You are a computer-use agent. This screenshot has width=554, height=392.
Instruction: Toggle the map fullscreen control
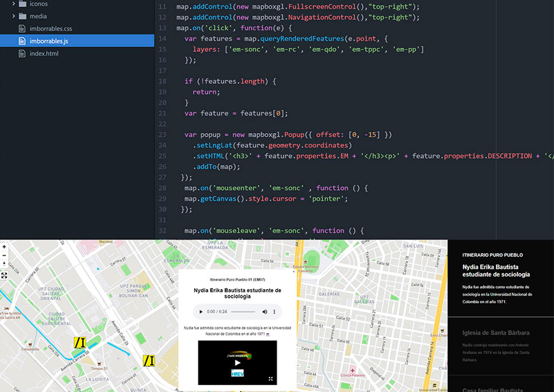[x=4, y=275]
